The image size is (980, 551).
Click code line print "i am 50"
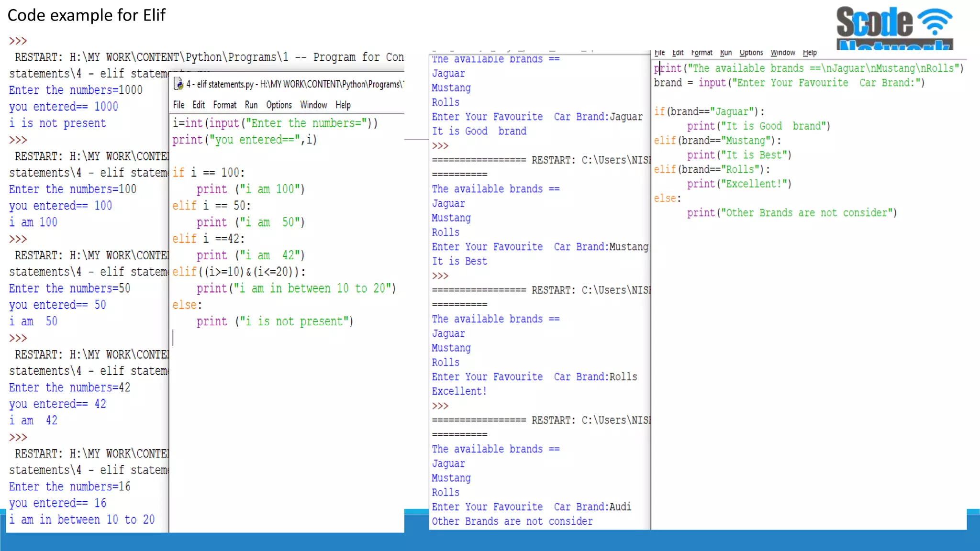point(251,222)
